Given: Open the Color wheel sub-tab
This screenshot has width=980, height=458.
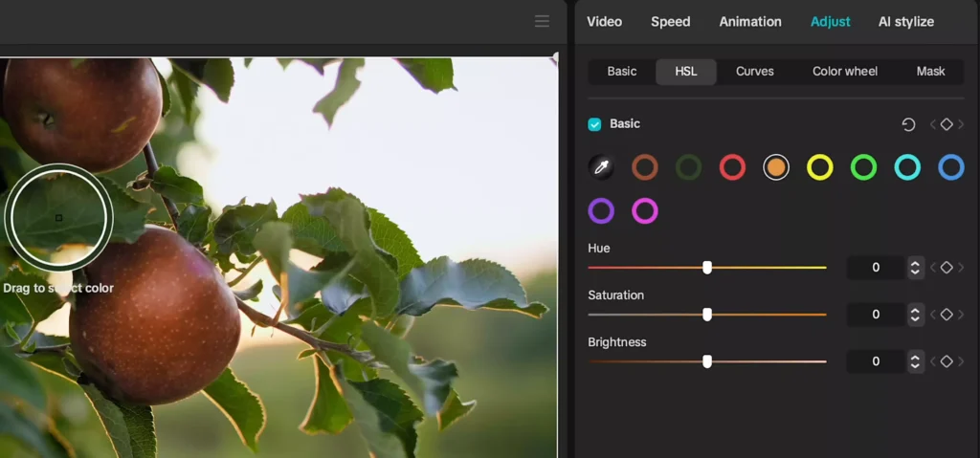Looking at the screenshot, I should [845, 71].
